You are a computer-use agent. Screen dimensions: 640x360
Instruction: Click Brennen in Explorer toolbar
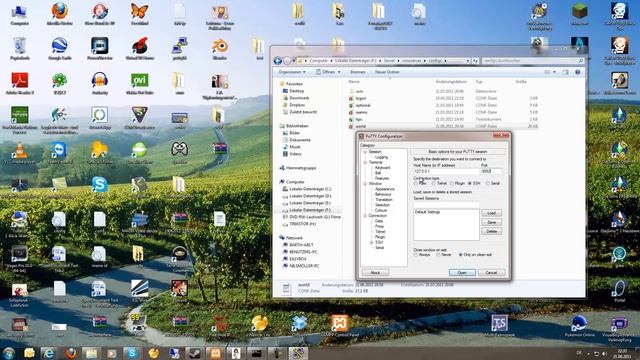[358, 72]
